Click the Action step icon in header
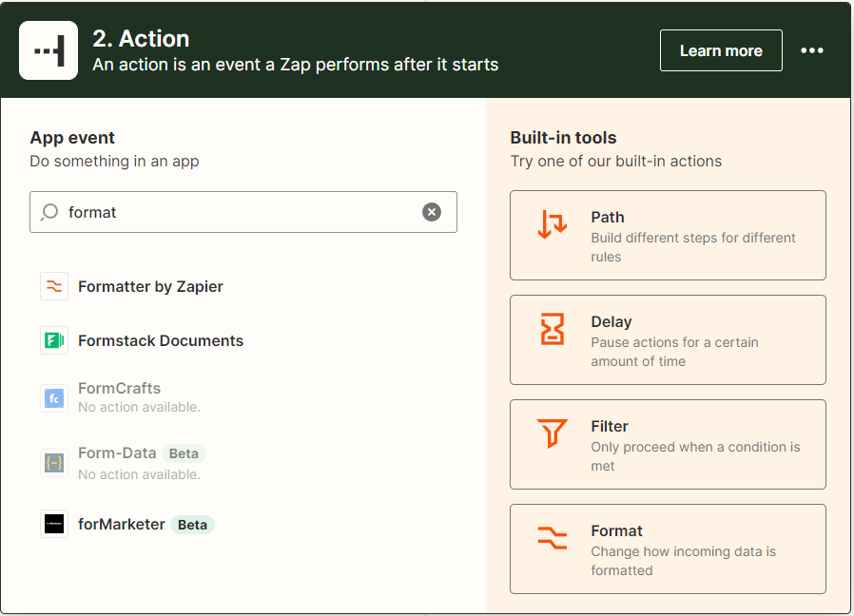Screen dimensions: 854x616 point(49,50)
